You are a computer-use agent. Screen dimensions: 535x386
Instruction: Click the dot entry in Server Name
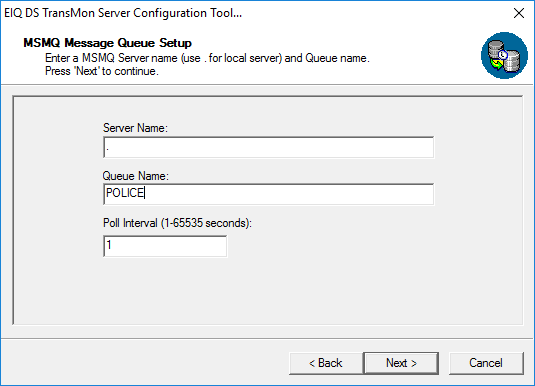(x=107, y=149)
